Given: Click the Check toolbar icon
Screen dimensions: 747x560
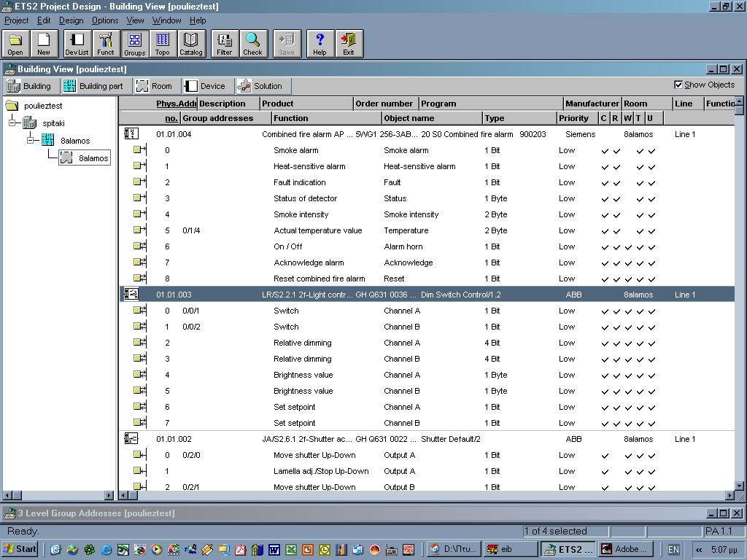Looking at the screenshot, I should (253, 44).
